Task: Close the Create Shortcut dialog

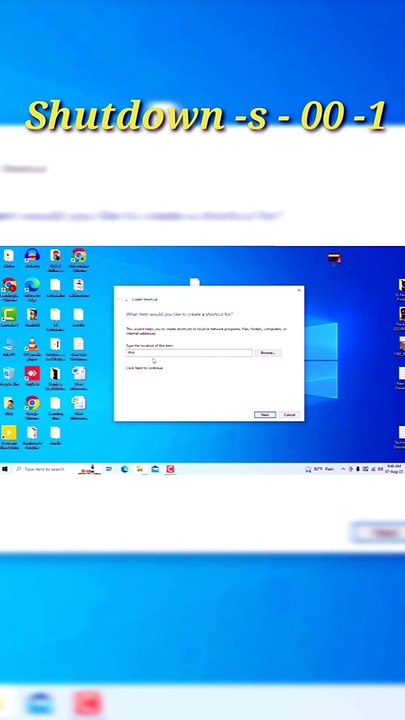Action: pyautogui.click(x=299, y=290)
